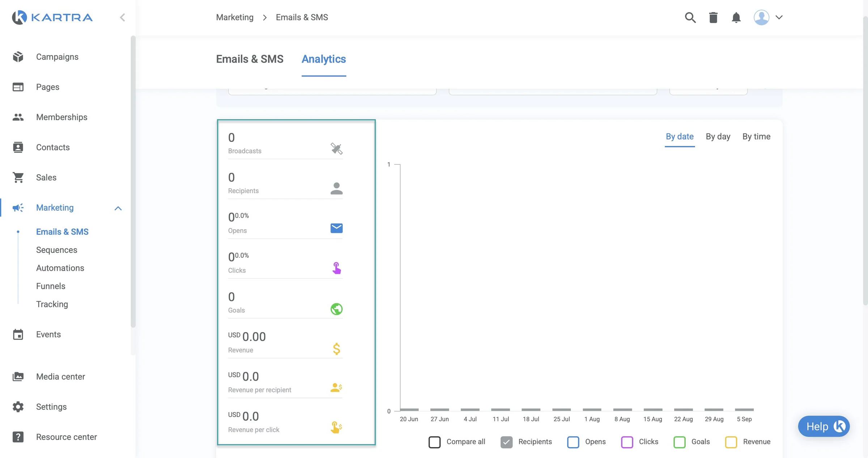Switch chart to By day
The height and width of the screenshot is (458, 868).
pyautogui.click(x=718, y=136)
